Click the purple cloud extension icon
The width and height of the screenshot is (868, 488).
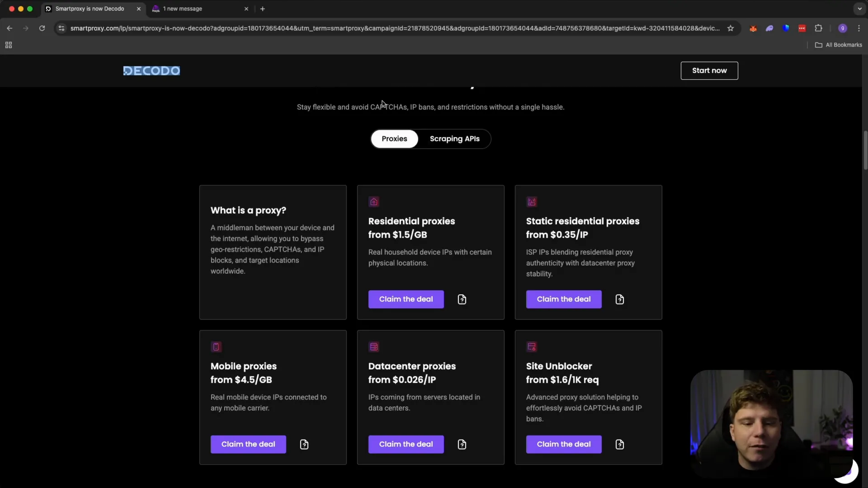(x=769, y=28)
